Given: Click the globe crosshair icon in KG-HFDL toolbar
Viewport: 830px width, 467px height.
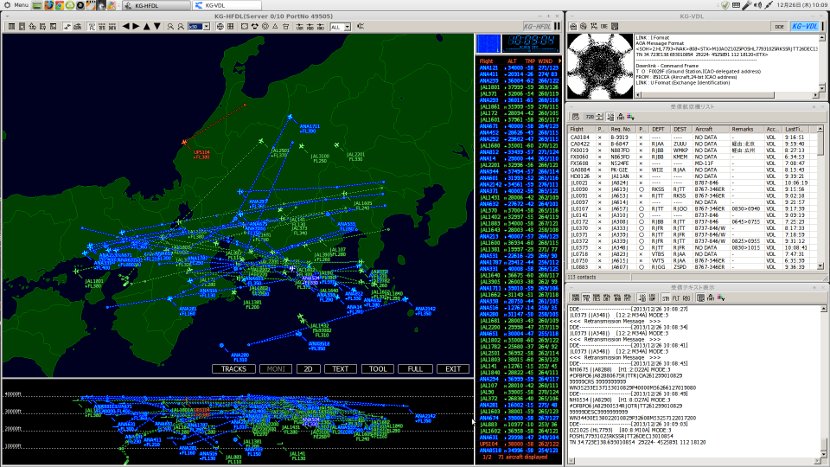Looking at the screenshot, I should pos(220,26).
